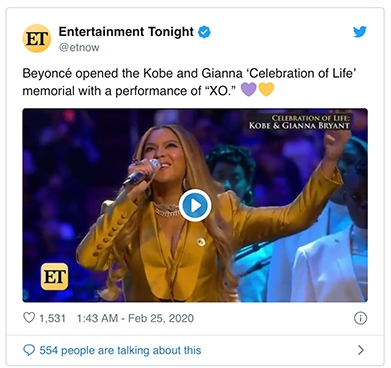Open the Entertainment Tonight account name
The width and height of the screenshot is (391, 368).
(x=126, y=32)
